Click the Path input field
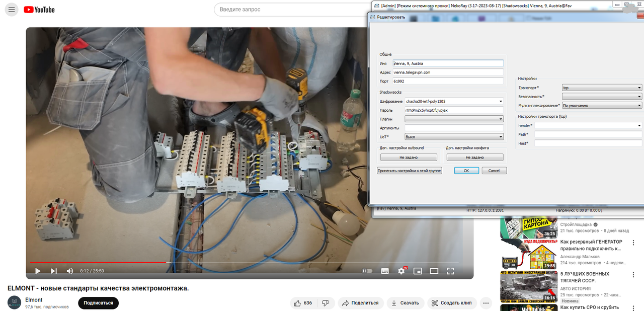The width and height of the screenshot is (644, 311). [589, 134]
